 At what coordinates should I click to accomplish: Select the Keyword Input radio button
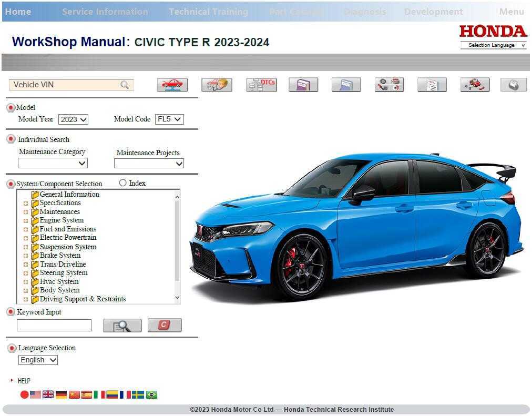pos(11,312)
